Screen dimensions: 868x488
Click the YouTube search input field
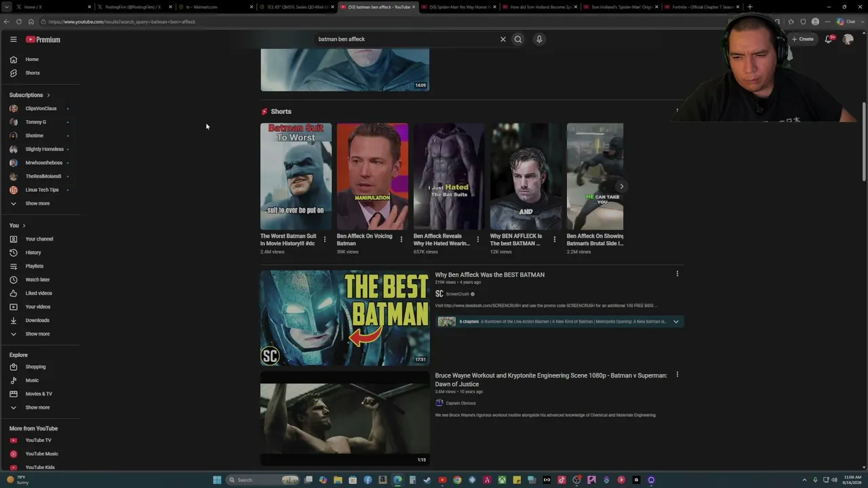[406, 39]
